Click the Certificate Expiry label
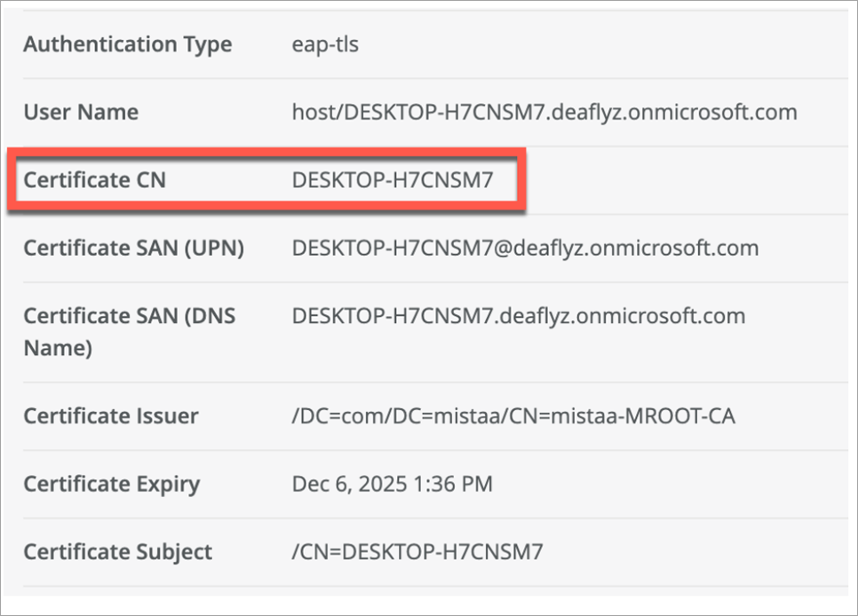This screenshot has height=616, width=858. pos(111,485)
